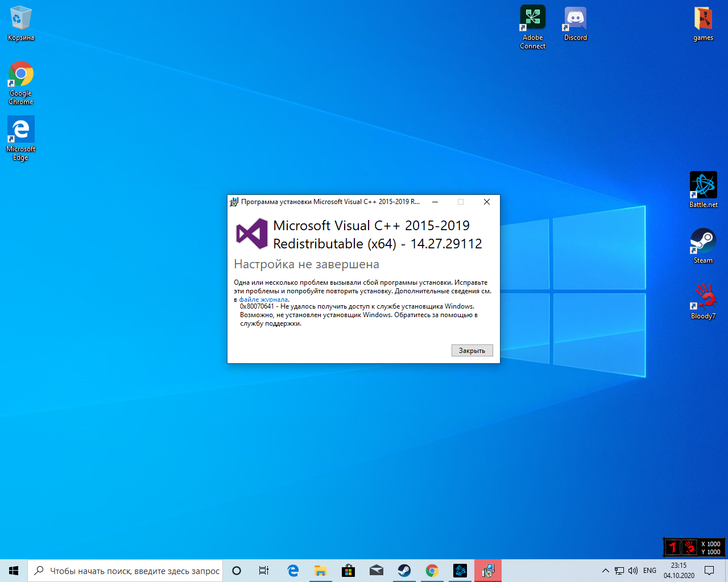
Task: Open network status tray icon
Action: click(x=619, y=571)
